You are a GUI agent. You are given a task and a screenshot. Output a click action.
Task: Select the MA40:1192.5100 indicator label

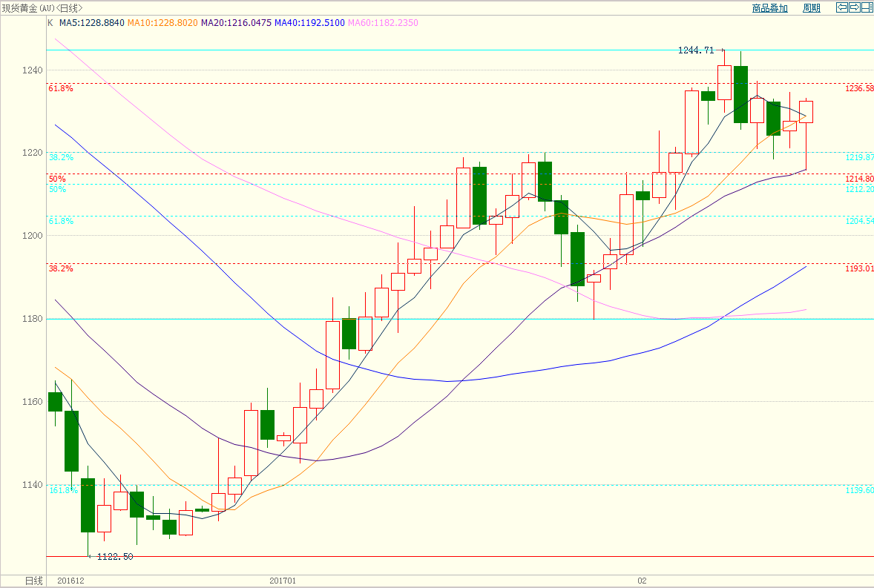(x=309, y=23)
